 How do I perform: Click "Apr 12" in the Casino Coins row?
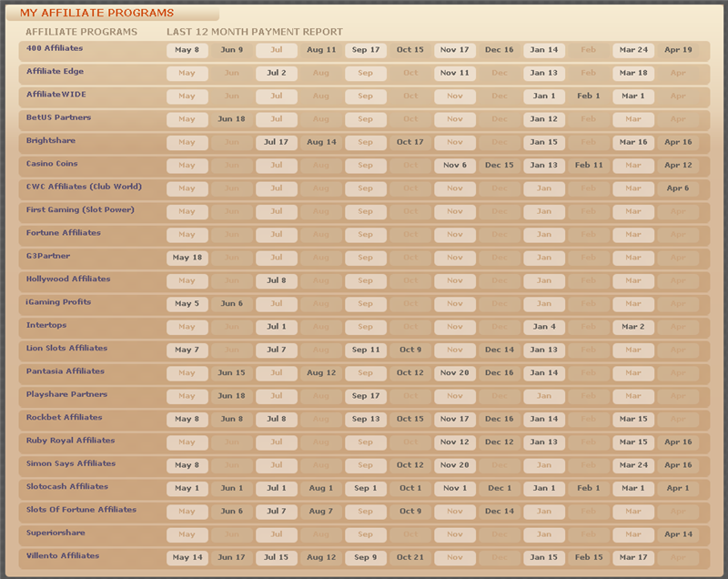click(x=678, y=166)
